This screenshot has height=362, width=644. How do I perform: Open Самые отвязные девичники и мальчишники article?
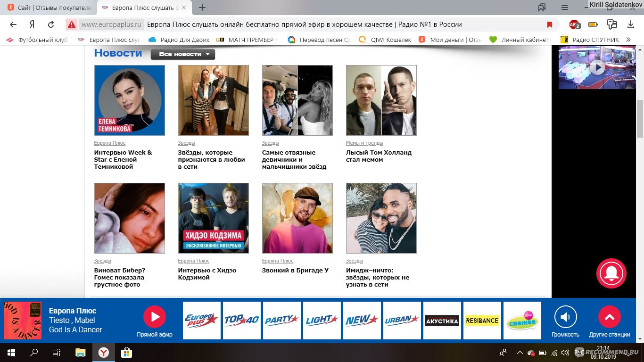click(294, 159)
